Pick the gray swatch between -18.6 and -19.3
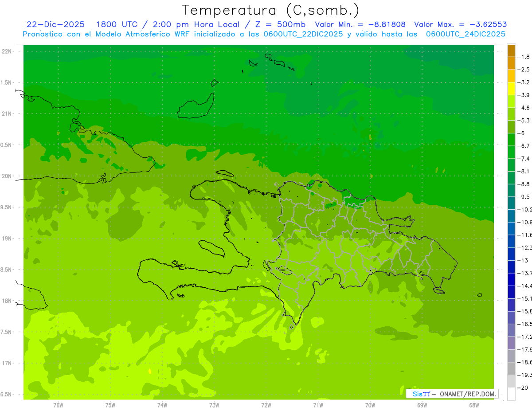 coord(511,368)
